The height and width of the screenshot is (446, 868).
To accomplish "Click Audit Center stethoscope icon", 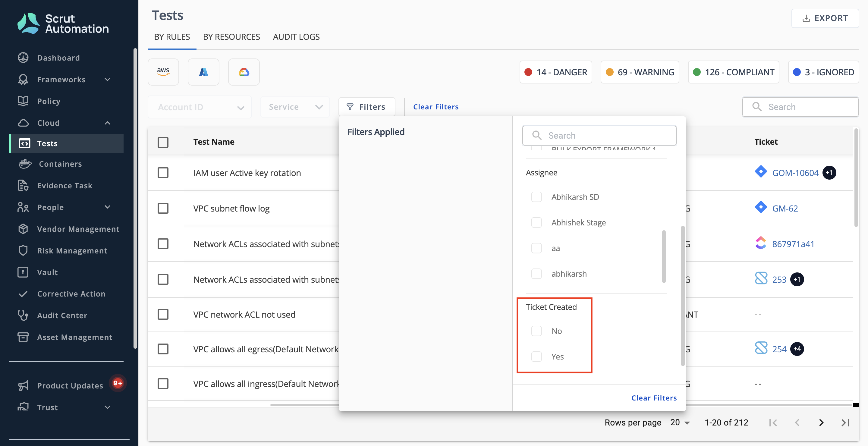I will pyautogui.click(x=23, y=315).
